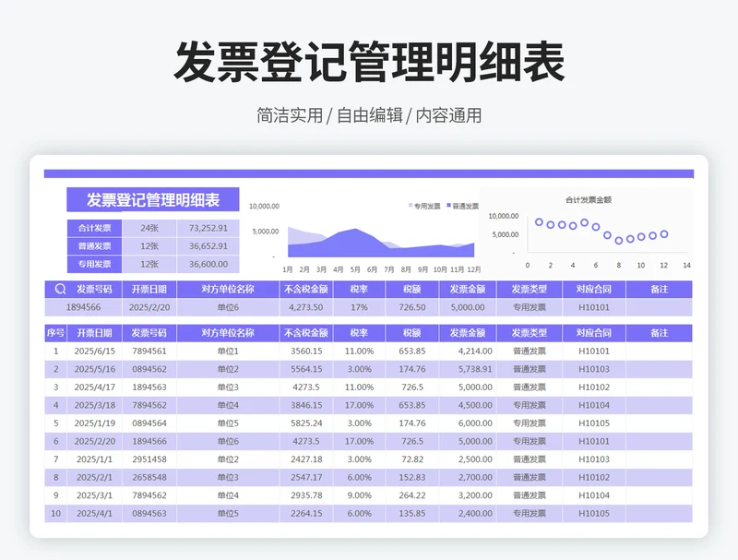
Task: Select invoice number 0894563
Action: point(149,514)
